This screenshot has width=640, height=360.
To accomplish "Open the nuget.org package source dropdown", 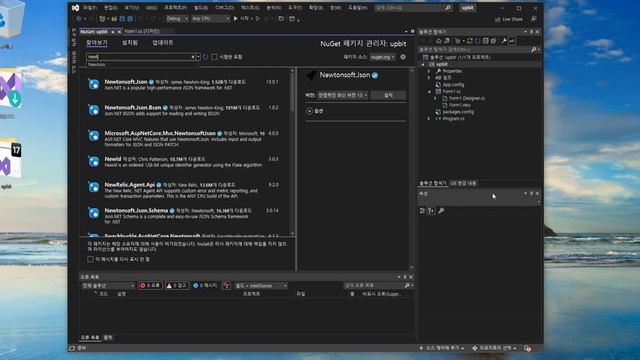I will pos(382,57).
